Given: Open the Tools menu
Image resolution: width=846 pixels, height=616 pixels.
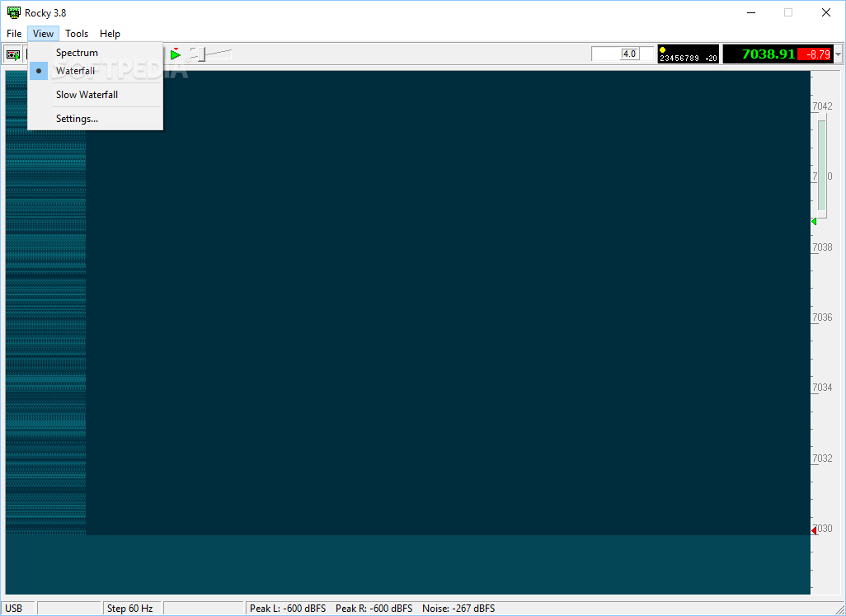Looking at the screenshot, I should [x=77, y=34].
